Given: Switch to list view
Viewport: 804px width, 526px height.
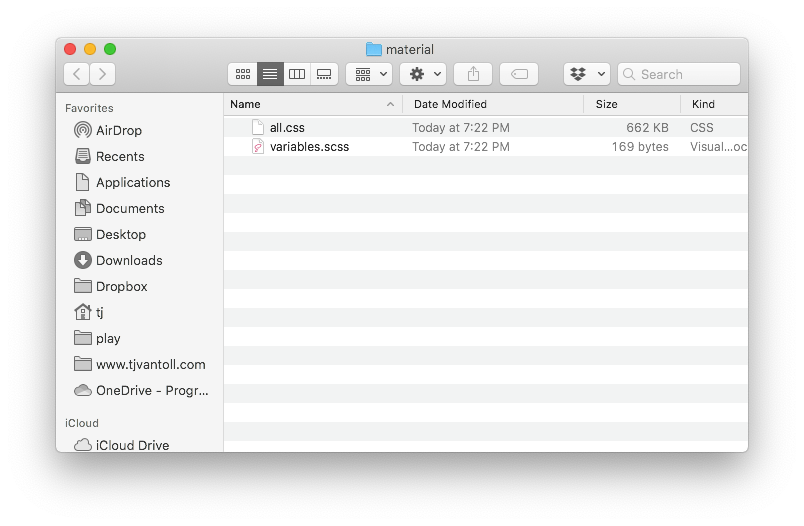Looking at the screenshot, I should click(270, 74).
